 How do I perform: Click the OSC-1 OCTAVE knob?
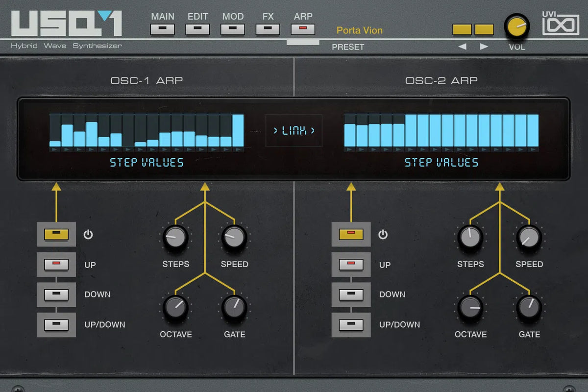(x=175, y=308)
